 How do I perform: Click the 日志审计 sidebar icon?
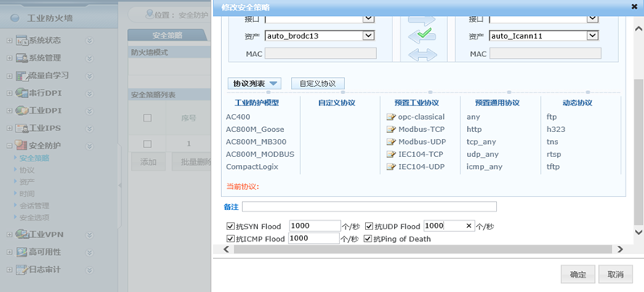coord(22,269)
